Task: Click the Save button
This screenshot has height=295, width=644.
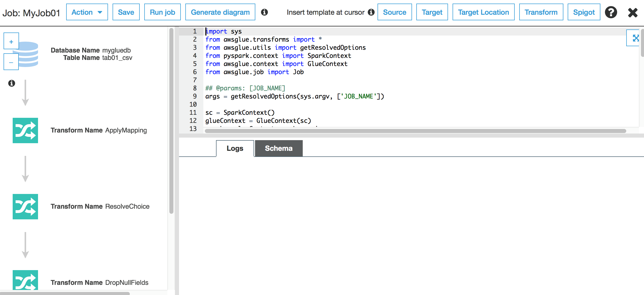Action: [126, 12]
